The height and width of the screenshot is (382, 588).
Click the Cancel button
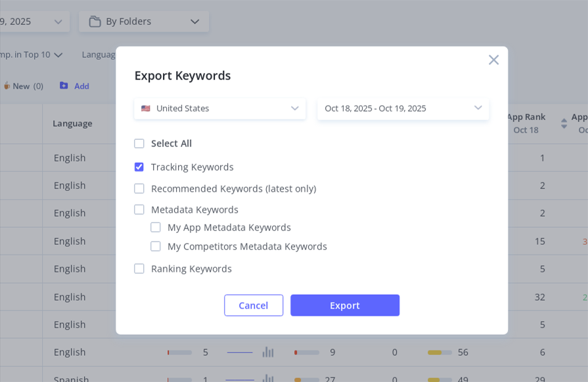click(x=254, y=306)
